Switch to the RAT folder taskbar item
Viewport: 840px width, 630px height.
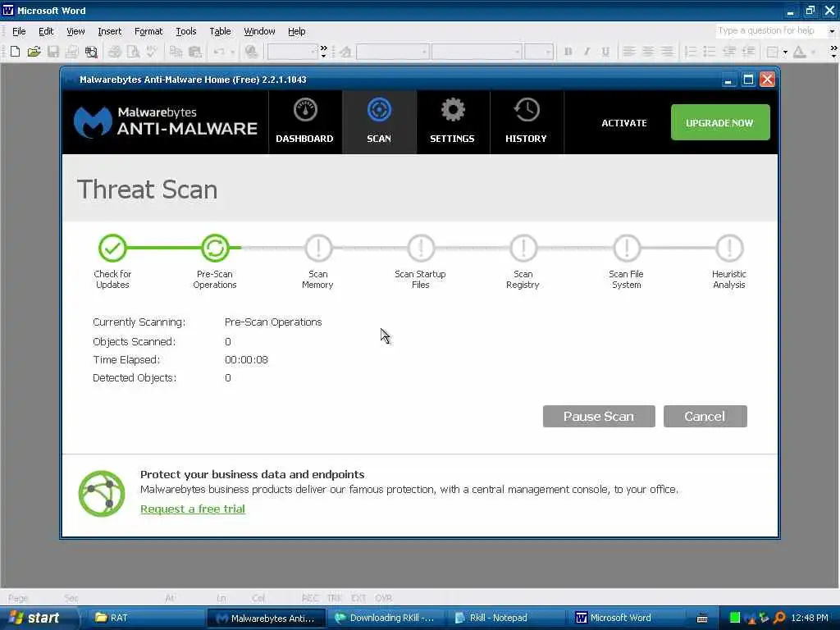147,619
